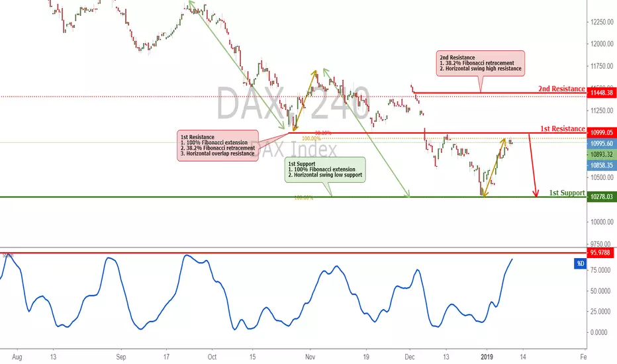Select the 17 date label after Sep
Viewport: 617px width, 364px height.
[x=166, y=357]
